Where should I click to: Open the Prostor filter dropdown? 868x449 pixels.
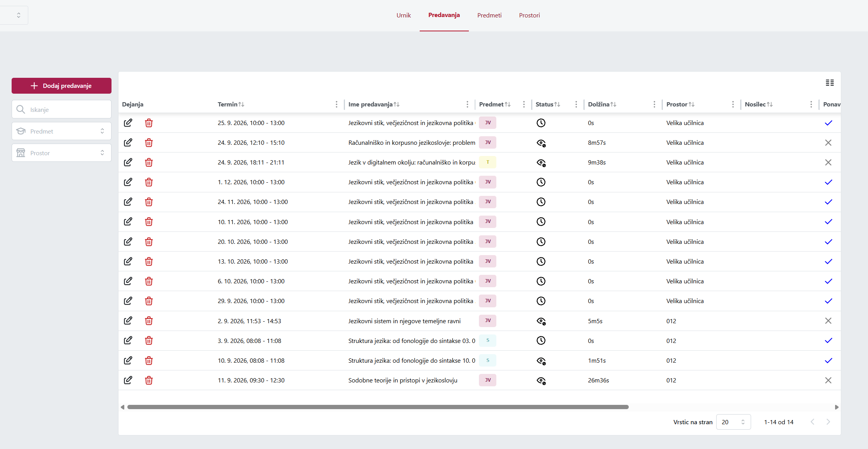click(62, 153)
